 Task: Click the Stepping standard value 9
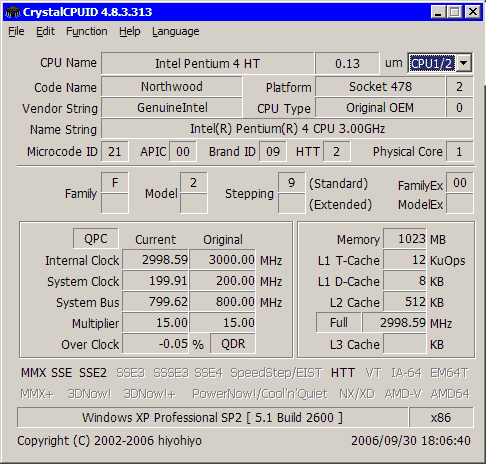[x=292, y=182]
